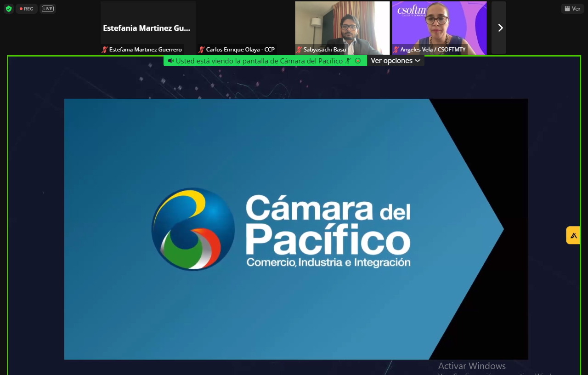This screenshot has width=588, height=375.
Task: Click the REC recording indicator
Action: click(27, 9)
